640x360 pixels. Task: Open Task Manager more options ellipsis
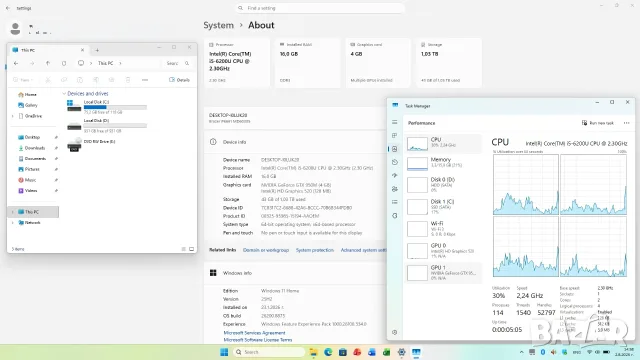click(627, 123)
